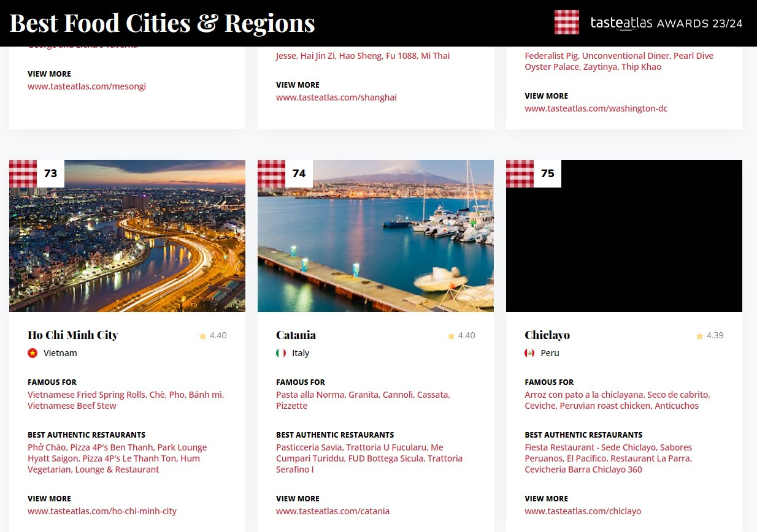Click the TasteAtlas checkered logo in header
The height and width of the screenshot is (532, 757).
[x=566, y=23]
